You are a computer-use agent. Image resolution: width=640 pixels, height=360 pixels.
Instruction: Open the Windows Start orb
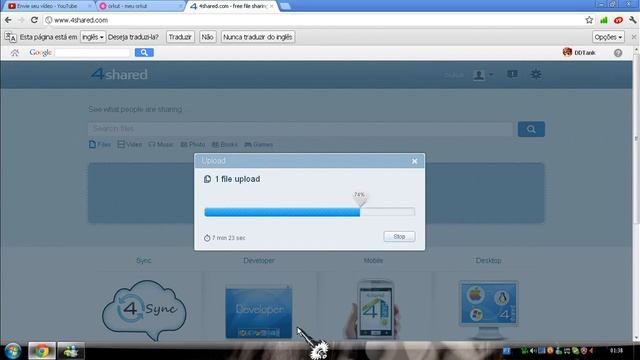(x=13, y=351)
